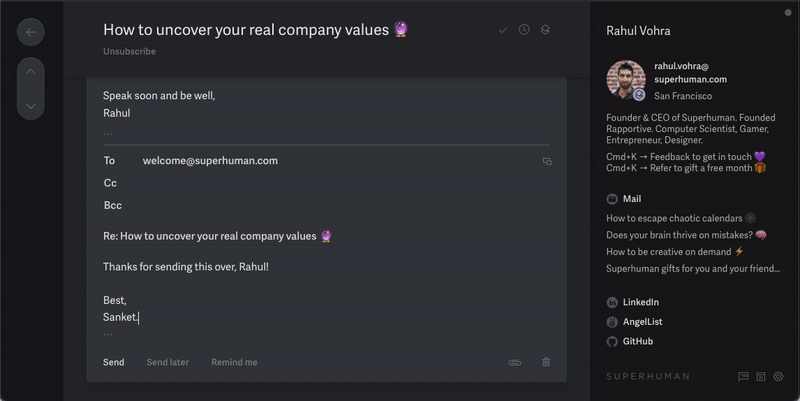The height and width of the screenshot is (401, 800).
Task: Click the back arrow button
Action: (x=31, y=32)
